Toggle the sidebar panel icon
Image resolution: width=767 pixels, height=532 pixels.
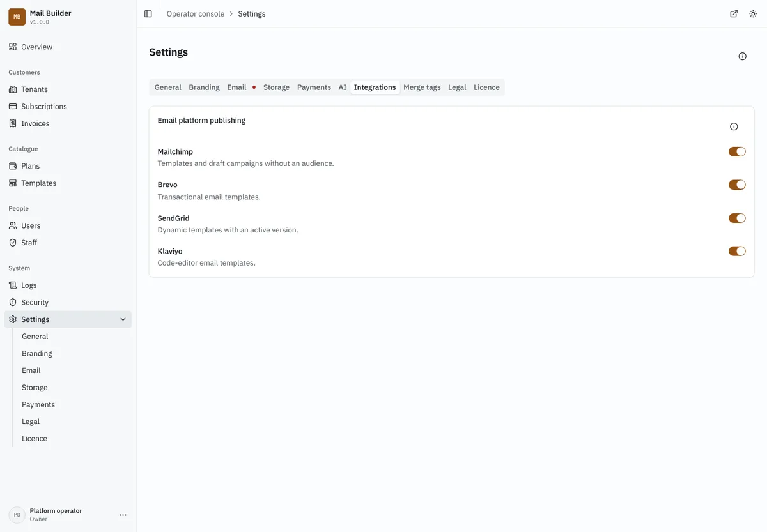tap(148, 14)
